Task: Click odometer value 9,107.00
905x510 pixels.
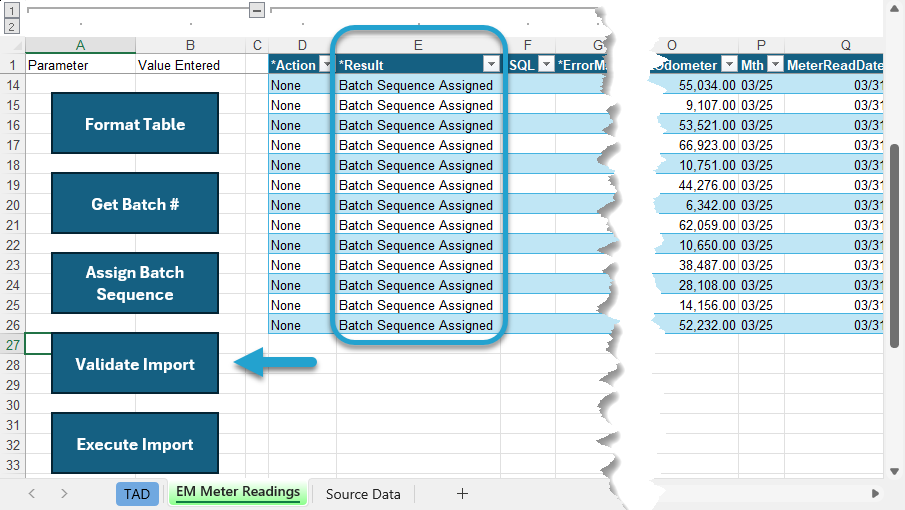Action: pos(710,106)
